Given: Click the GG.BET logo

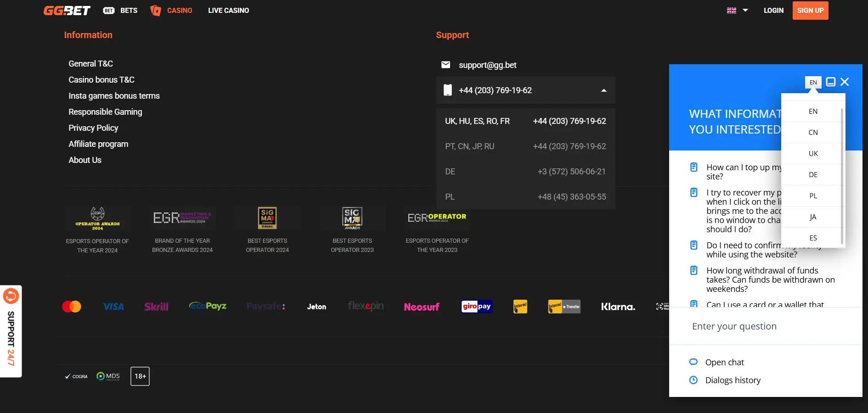Looking at the screenshot, I should pos(67,11).
